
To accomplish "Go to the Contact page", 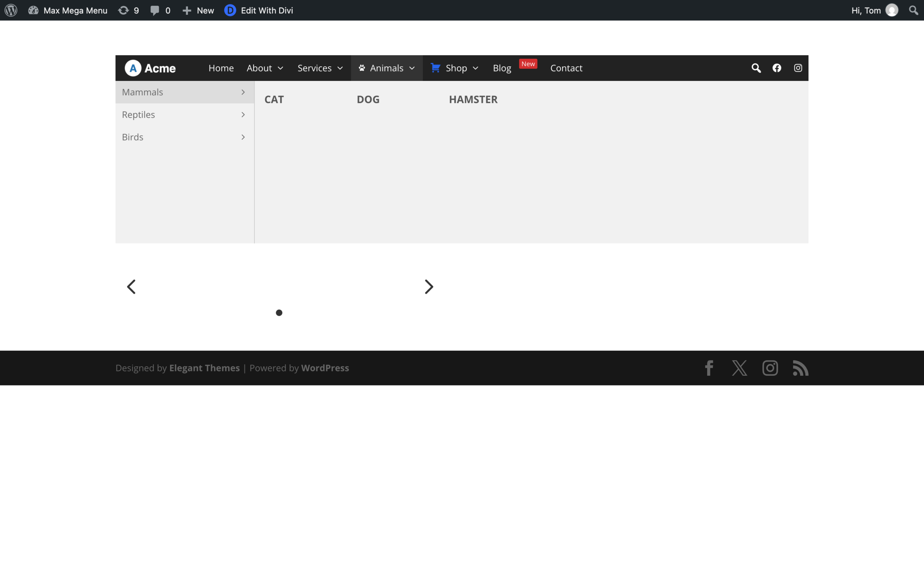I will [566, 68].
